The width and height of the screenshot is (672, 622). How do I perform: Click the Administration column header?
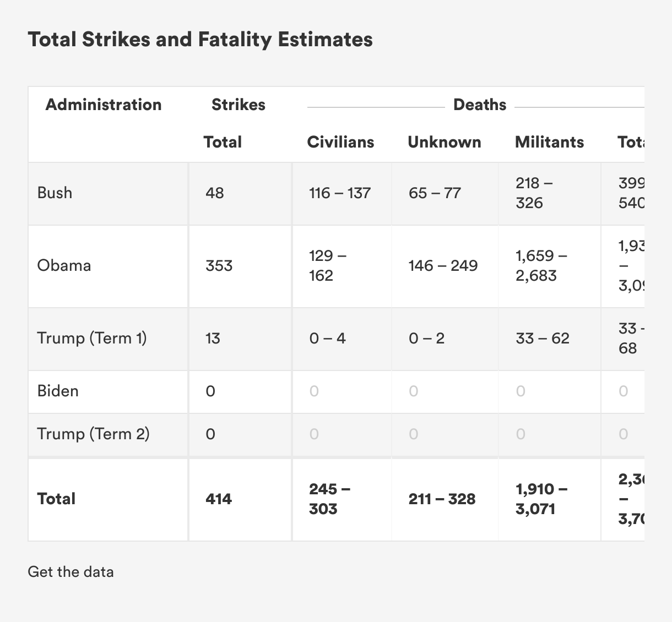click(104, 105)
